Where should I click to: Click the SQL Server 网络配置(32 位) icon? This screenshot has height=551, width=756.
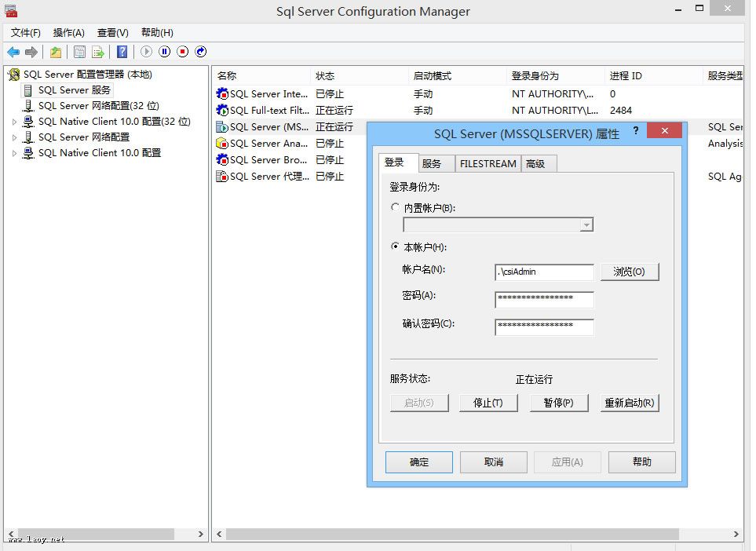(x=28, y=106)
